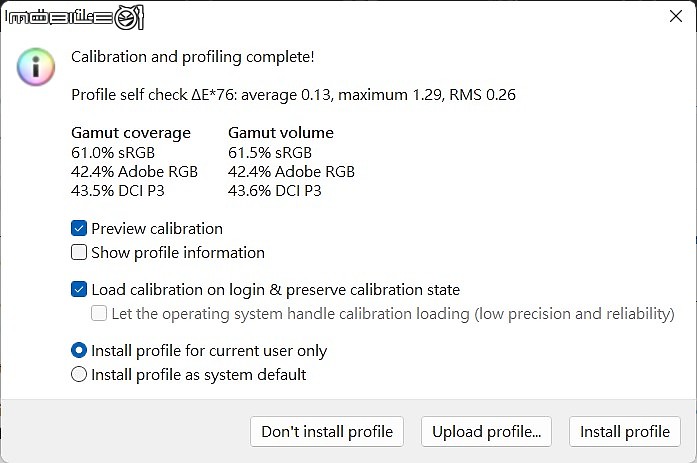Click the 61.5% sRGB volume value
The width and height of the screenshot is (697, 463).
point(270,152)
